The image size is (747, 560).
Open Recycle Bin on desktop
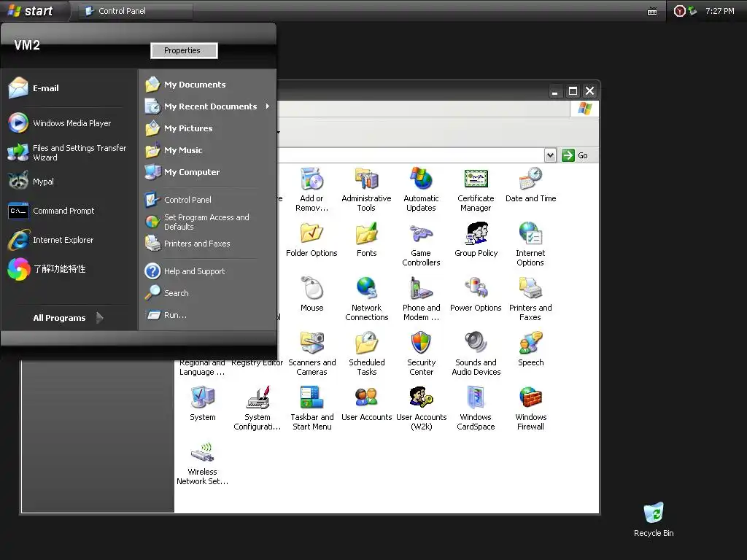(654, 520)
